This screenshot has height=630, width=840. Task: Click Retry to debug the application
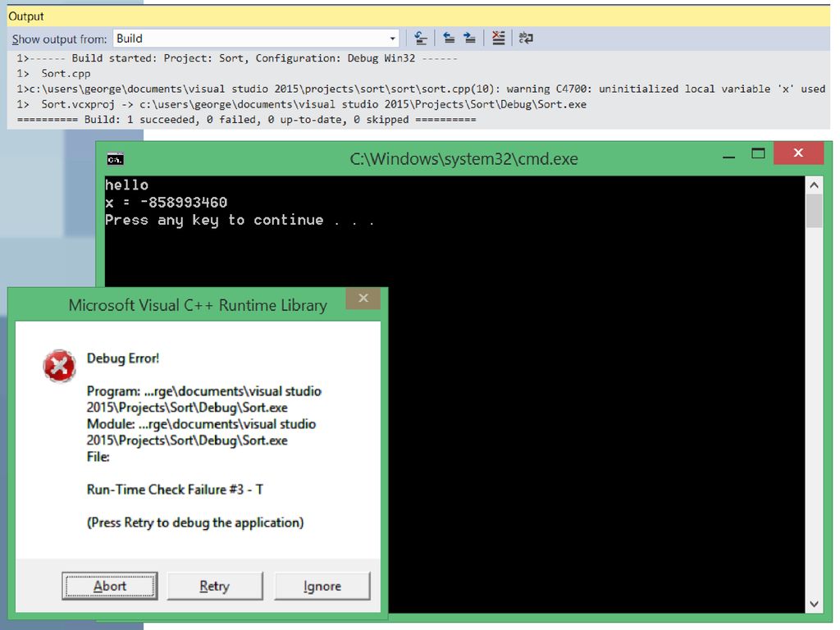click(215, 586)
